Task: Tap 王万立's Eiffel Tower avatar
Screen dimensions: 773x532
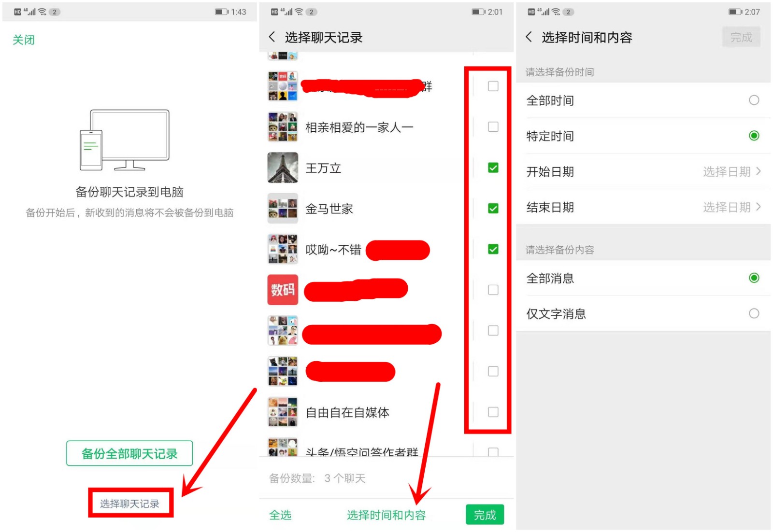Action: click(x=283, y=168)
